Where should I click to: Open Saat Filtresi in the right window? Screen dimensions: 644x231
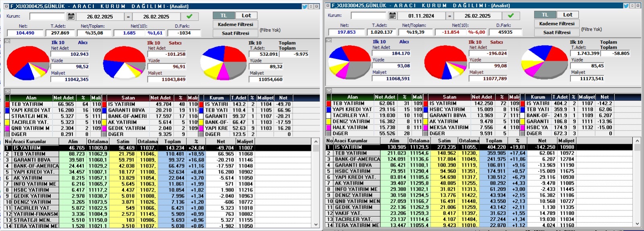(x=557, y=33)
